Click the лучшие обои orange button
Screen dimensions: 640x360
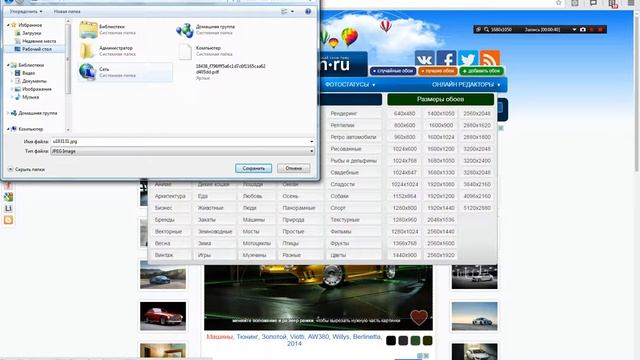[438, 71]
